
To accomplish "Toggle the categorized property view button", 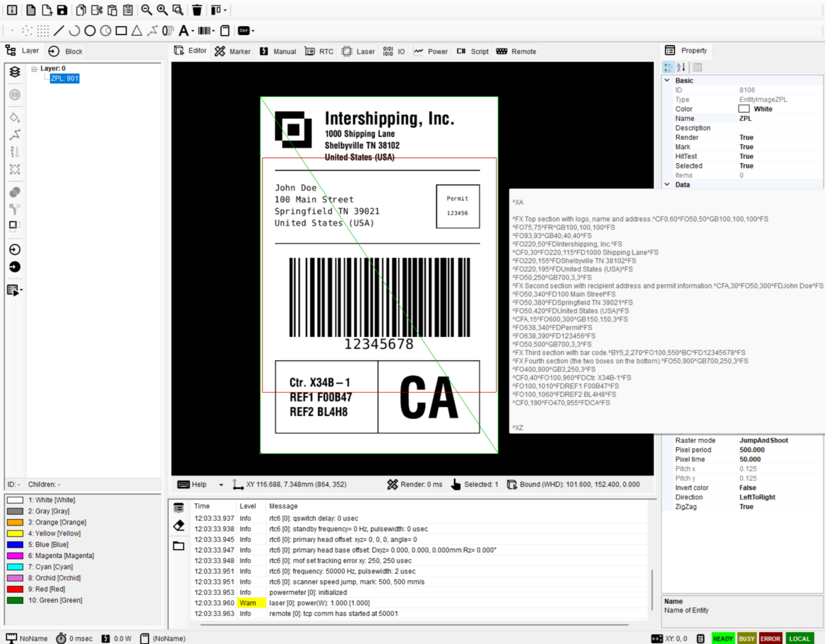I will tap(668, 67).
